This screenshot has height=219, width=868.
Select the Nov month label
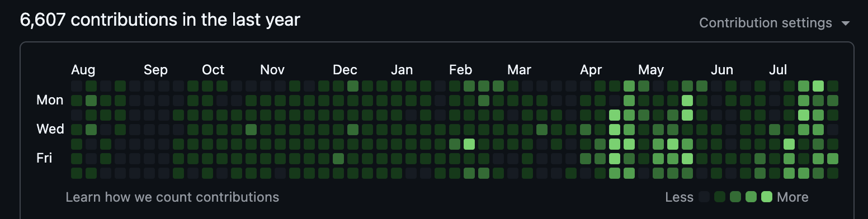pos(272,70)
